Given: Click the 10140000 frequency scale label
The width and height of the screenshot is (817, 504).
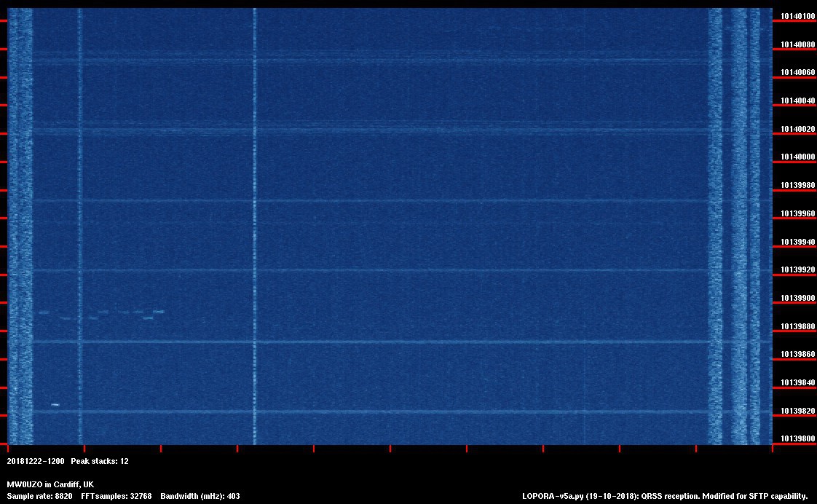Looking at the screenshot, I should pos(797,157).
